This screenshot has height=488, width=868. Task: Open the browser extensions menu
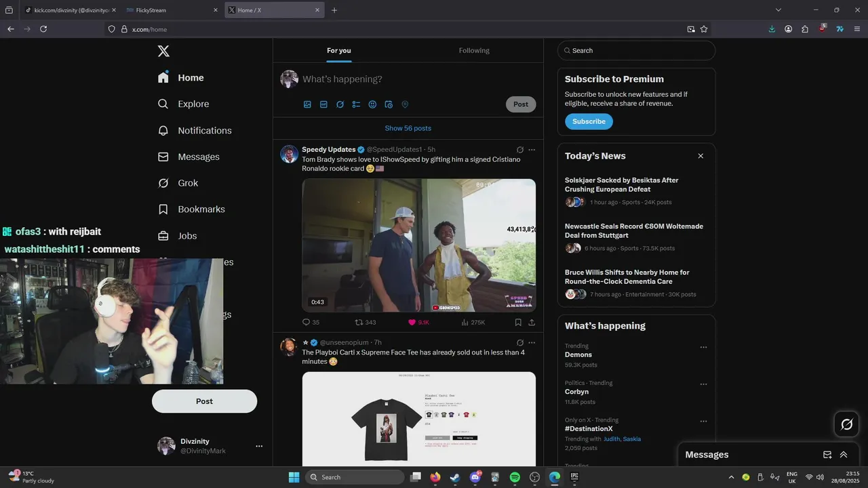(x=805, y=29)
